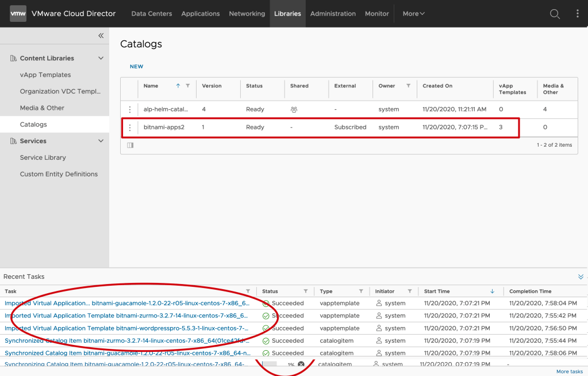Image resolution: width=588 pixels, height=376 pixels.
Task: Open the vertical ellipsis menu in header
Action: (578, 14)
